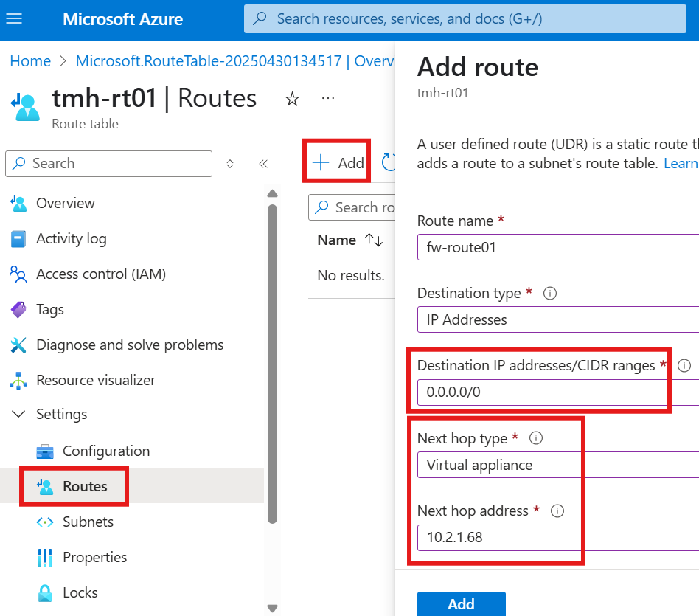Show info for Next hop type
Image resolution: width=699 pixels, height=616 pixels.
[x=536, y=438]
